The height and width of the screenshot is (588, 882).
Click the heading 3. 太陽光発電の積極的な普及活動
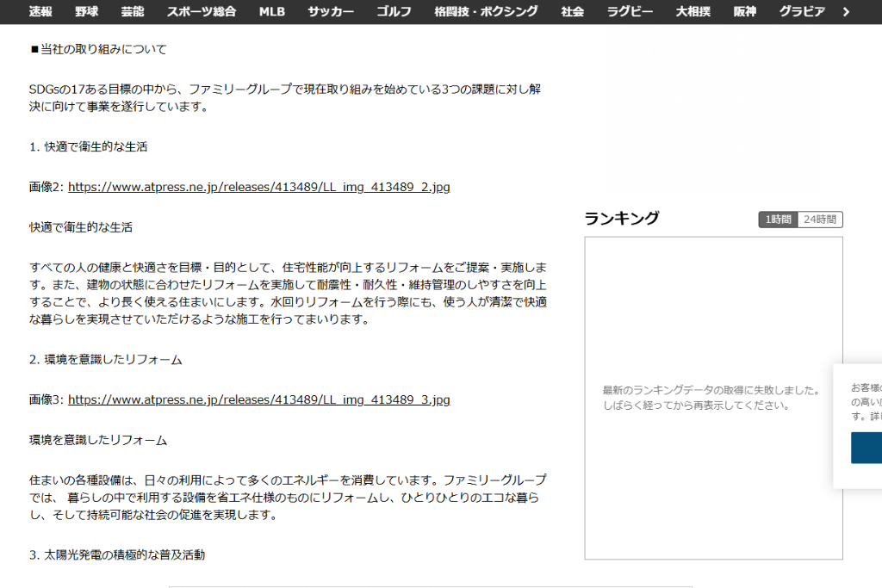click(117, 554)
